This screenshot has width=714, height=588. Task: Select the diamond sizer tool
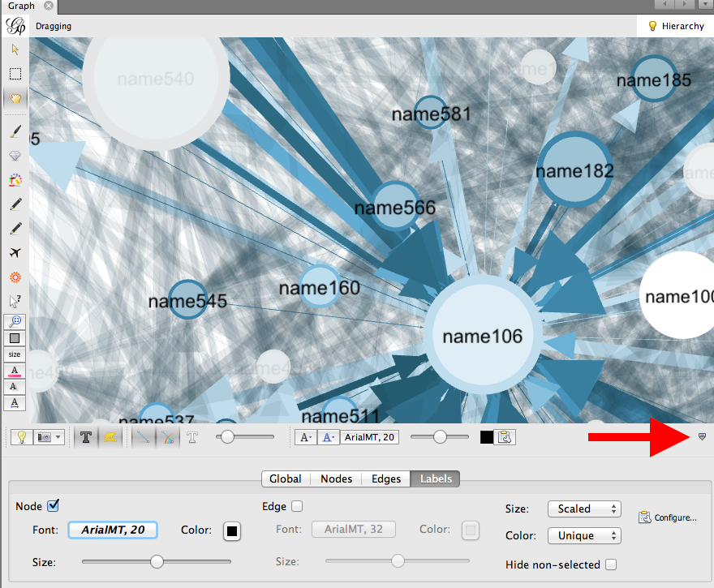pos(15,156)
